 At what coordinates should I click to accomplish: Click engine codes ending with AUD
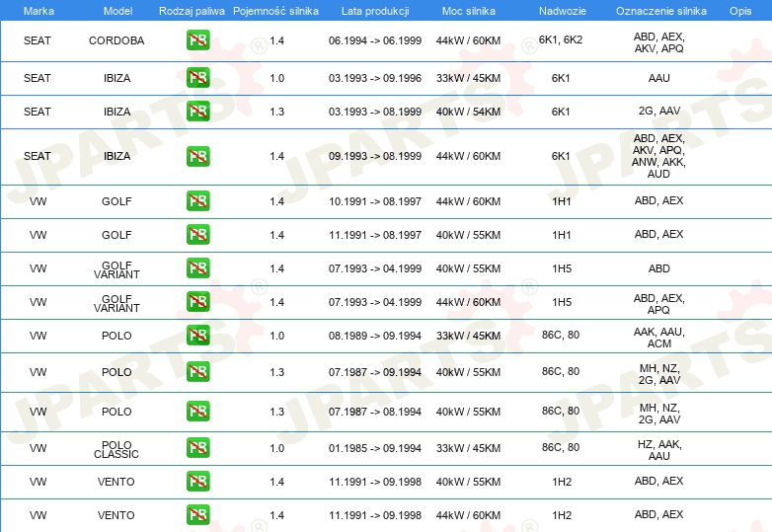click(658, 156)
